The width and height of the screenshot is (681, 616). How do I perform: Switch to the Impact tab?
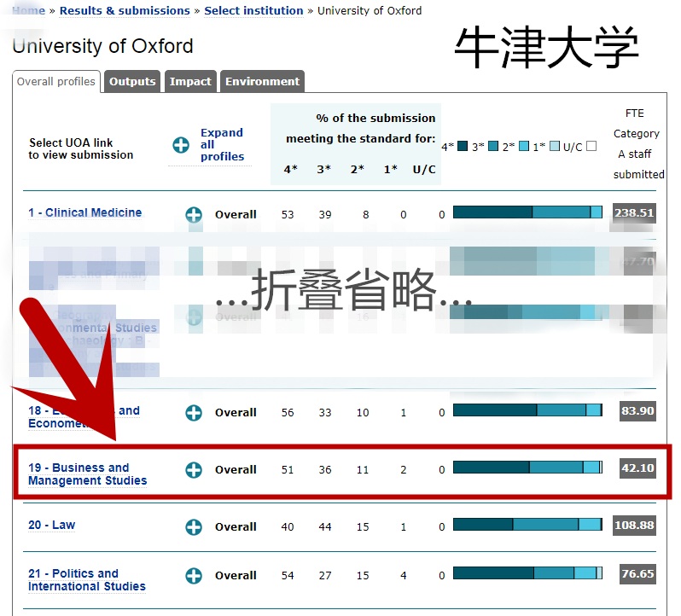[190, 82]
